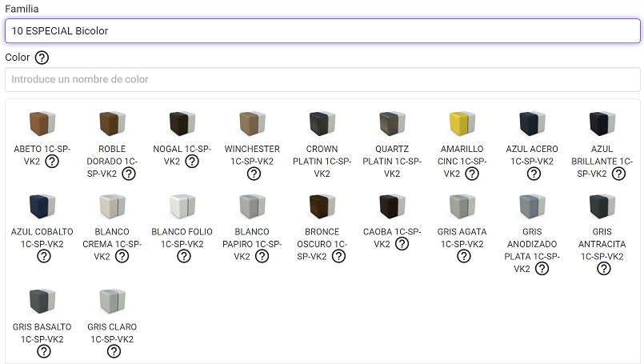The width and height of the screenshot is (644, 364).
Task: Select the CROWN PLATIN color swatch
Action: pyautogui.click(x=322, y=124)
